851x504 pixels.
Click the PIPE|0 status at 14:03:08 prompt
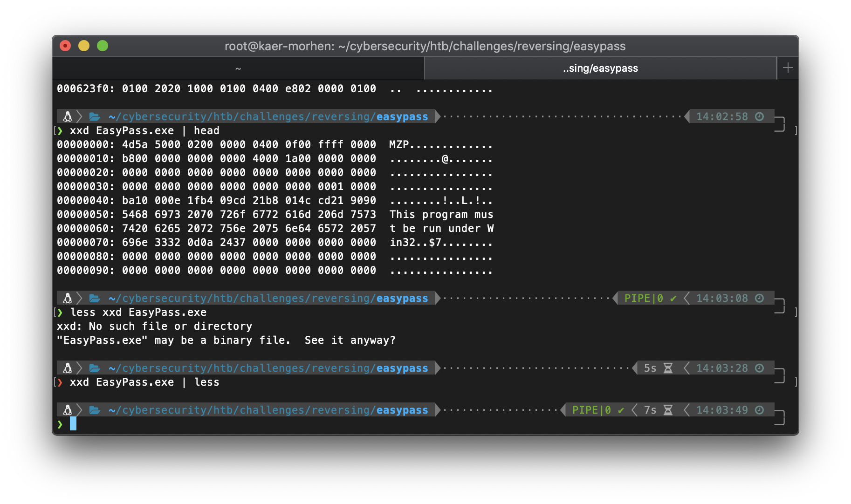pos(644,298)
